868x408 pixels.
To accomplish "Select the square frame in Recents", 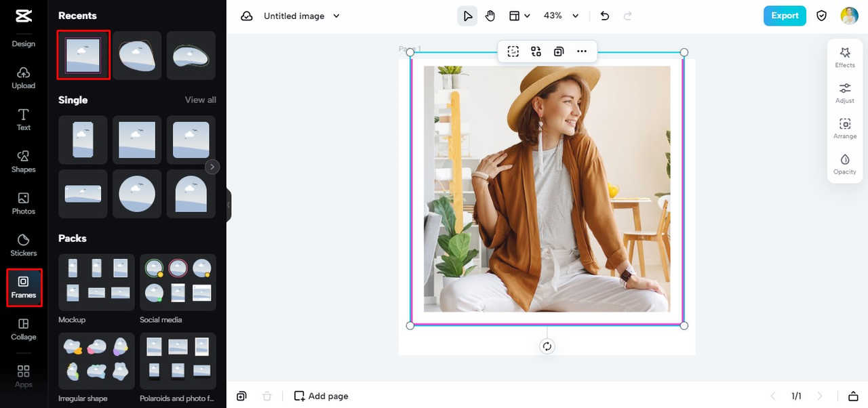I will click(x=83, y=55).
